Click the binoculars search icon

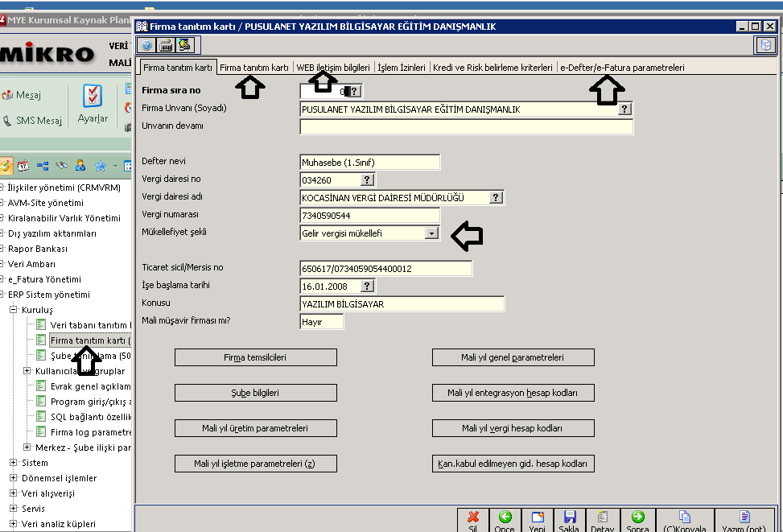point(61,165)
